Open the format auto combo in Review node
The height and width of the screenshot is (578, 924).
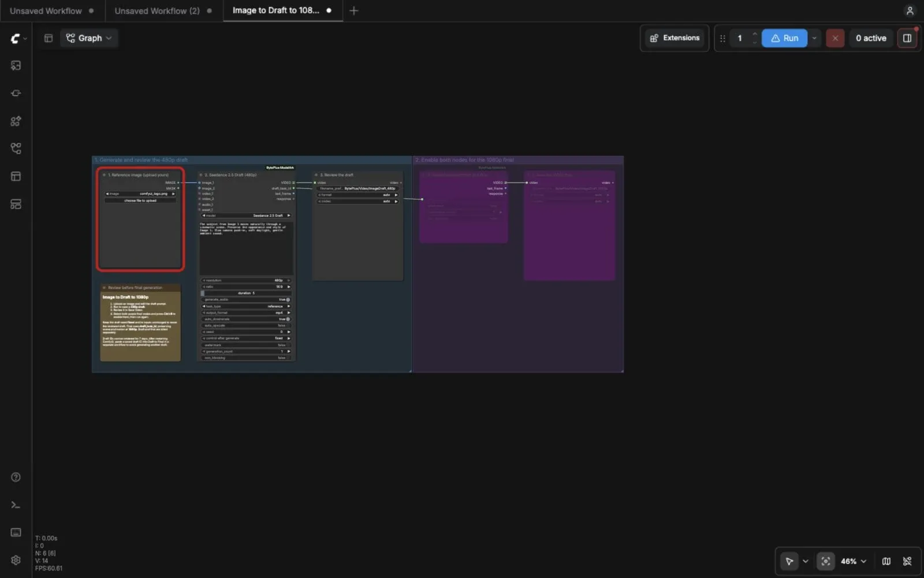(358, 195)
